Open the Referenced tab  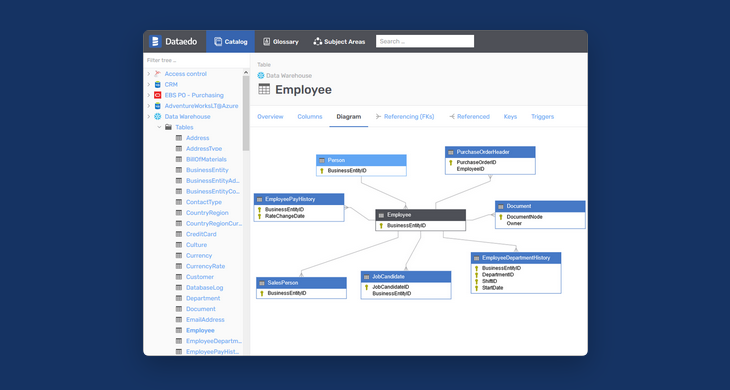coord(469,116)
